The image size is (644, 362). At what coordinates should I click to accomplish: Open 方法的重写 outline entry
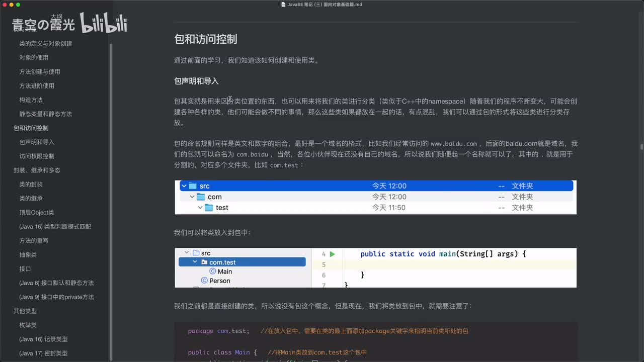(34, 241)
